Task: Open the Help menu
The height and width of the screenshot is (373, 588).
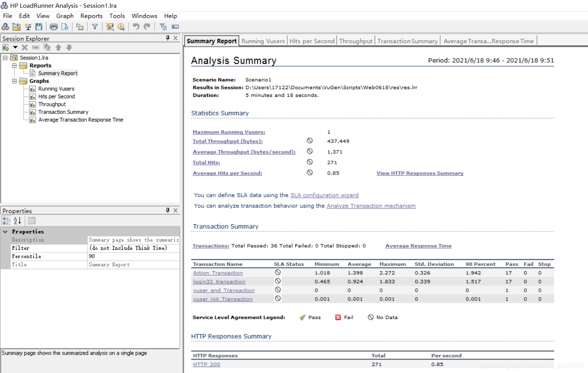Action: 170,16
